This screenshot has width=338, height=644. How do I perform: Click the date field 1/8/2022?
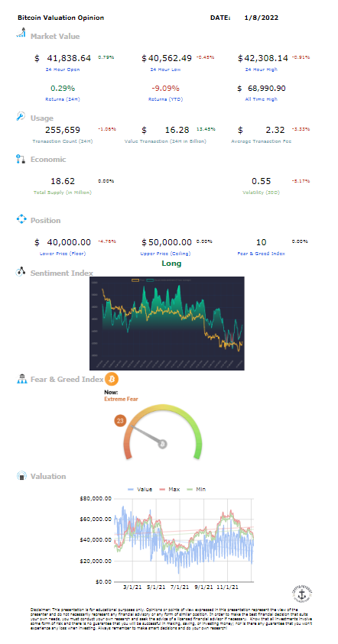[x=261, y=18]
